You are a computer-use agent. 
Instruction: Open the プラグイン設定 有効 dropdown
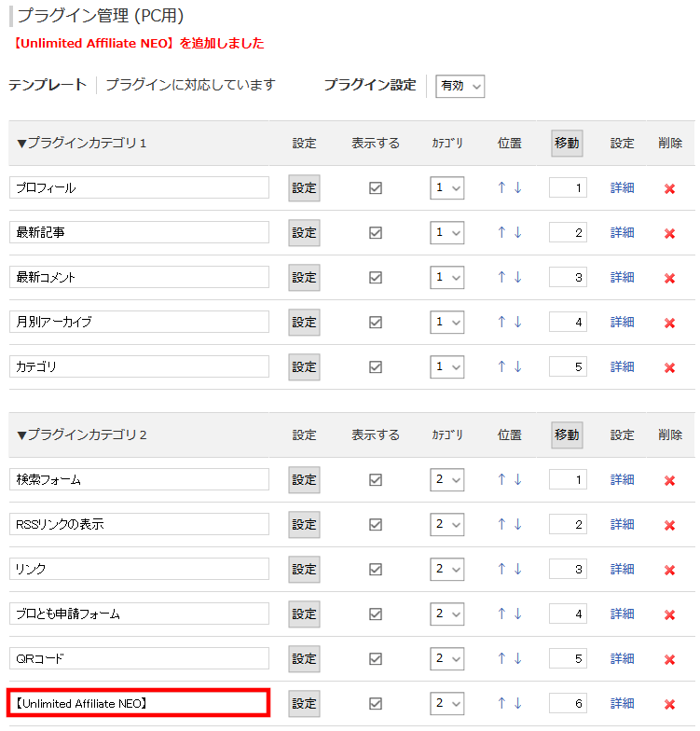click(x=460, y=86)
